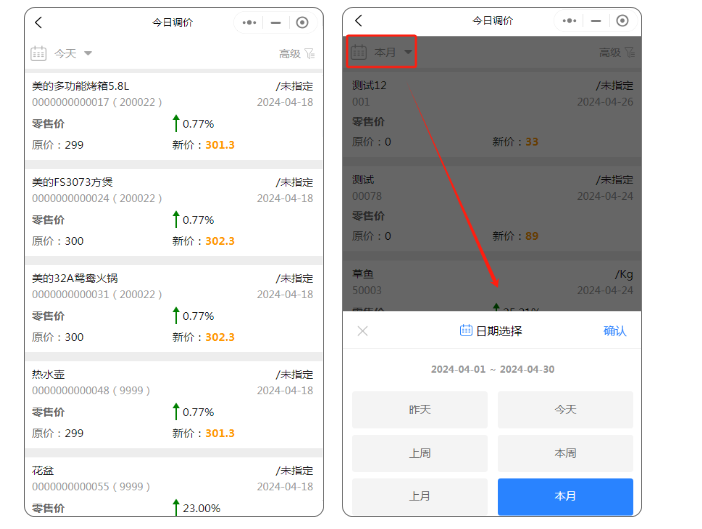Image resolution: width=702 pixels, height=529 pixels.
Task: Click 原价：299 of 热水壶
Action: click(58, 433)
